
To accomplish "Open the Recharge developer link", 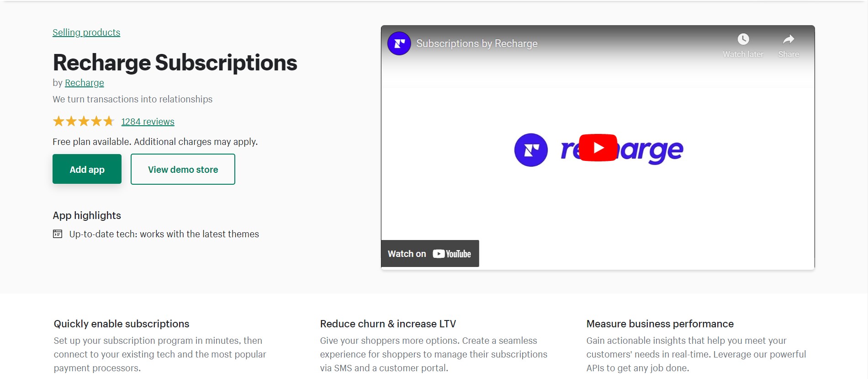I will pos(85,83).
